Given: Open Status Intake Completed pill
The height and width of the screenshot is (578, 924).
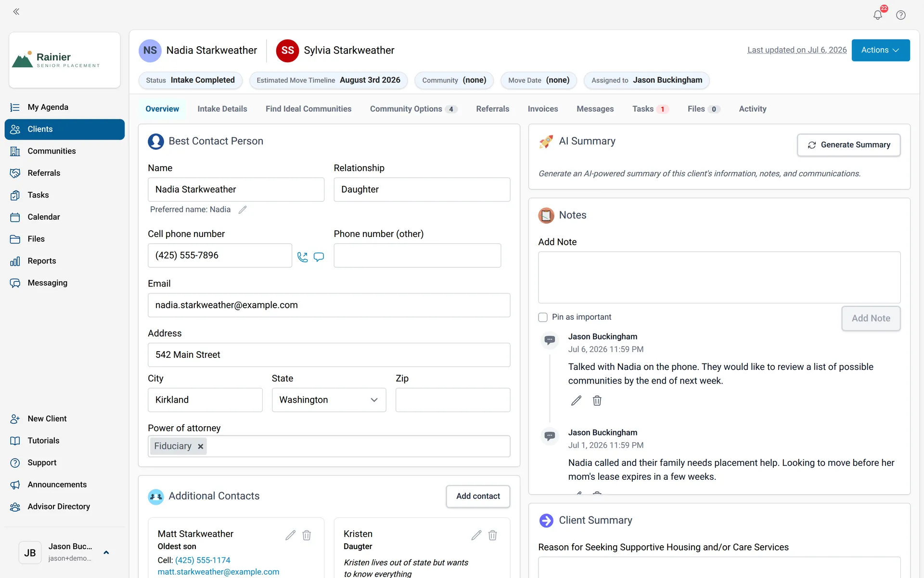Looking at the screenshot, I should click(x=191, y=80).
